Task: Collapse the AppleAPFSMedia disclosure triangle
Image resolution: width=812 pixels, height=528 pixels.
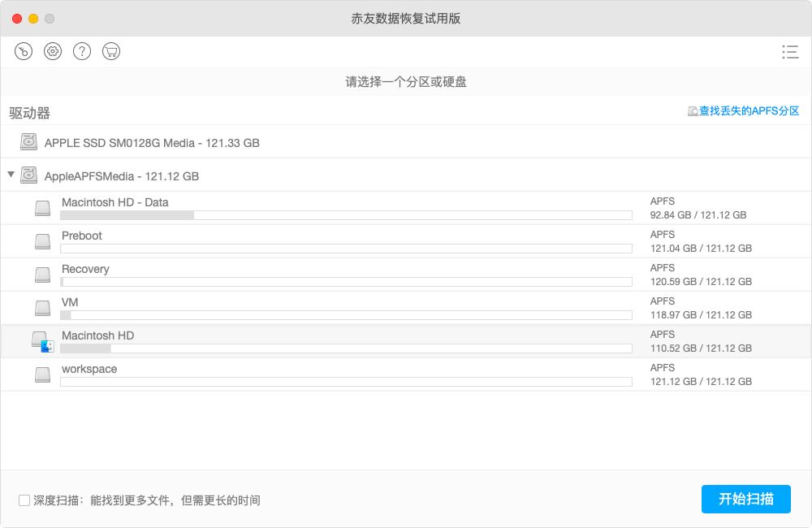Action: coord(11,175)
